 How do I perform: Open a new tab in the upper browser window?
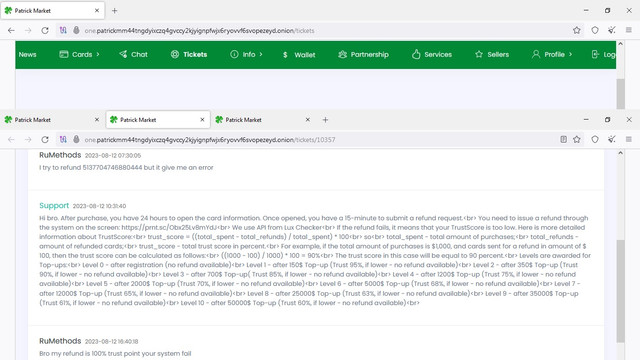click(115, 11)
